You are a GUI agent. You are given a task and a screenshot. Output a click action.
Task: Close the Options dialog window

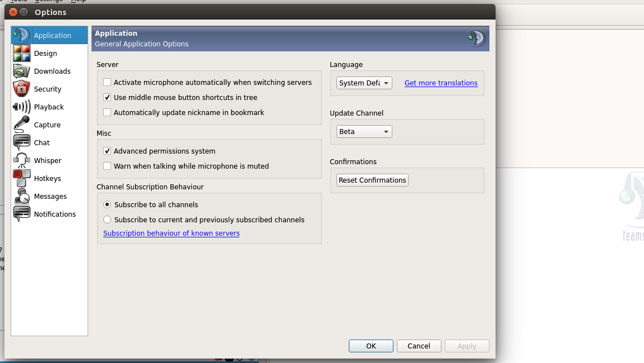[x=13, y=12]
